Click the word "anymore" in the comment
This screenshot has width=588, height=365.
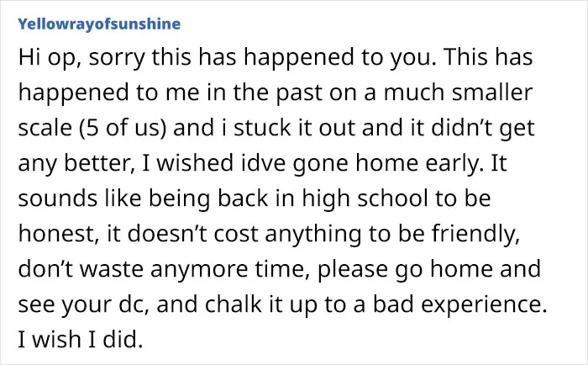(x=199, y=270)
